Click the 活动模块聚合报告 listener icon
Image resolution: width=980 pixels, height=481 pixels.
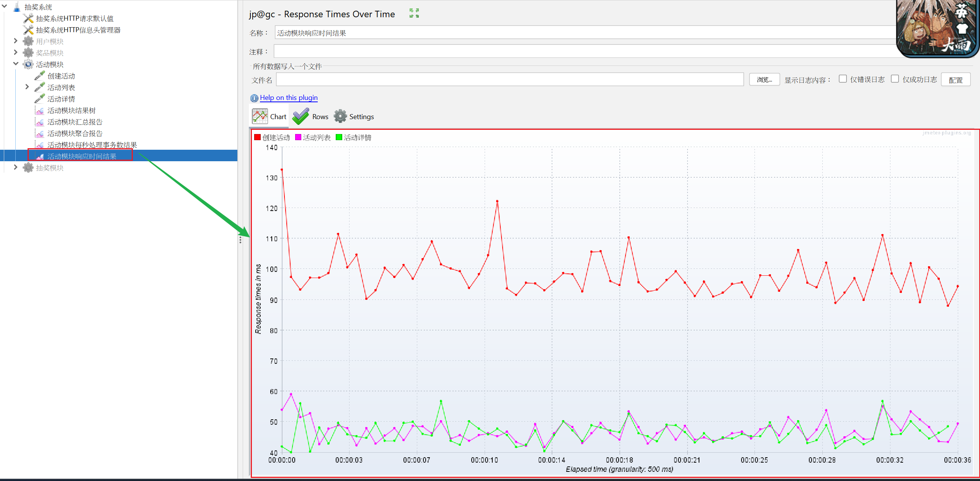point(39,134)
